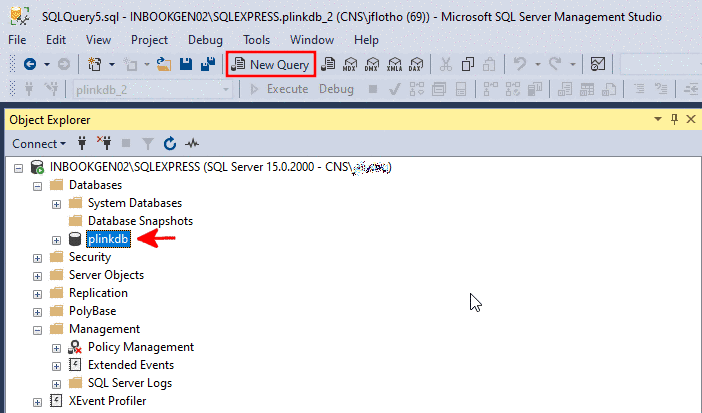Click the Cut scissors icon
Screen dimensions: 702x413
click(x=445, y=65)
